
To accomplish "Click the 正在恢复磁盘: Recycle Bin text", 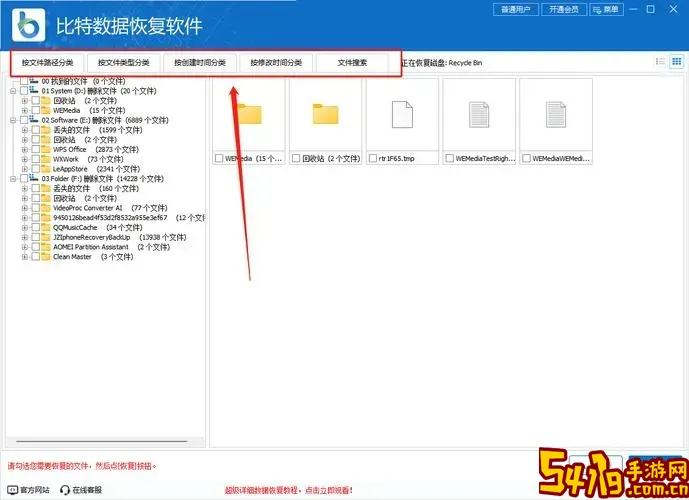I will pos(442,63).
